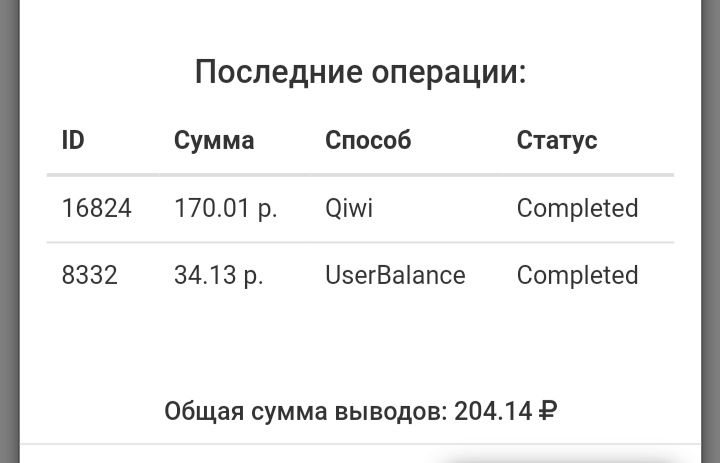Select the "Сумма" column header
The image size is (720, 463).
[214, 140]
